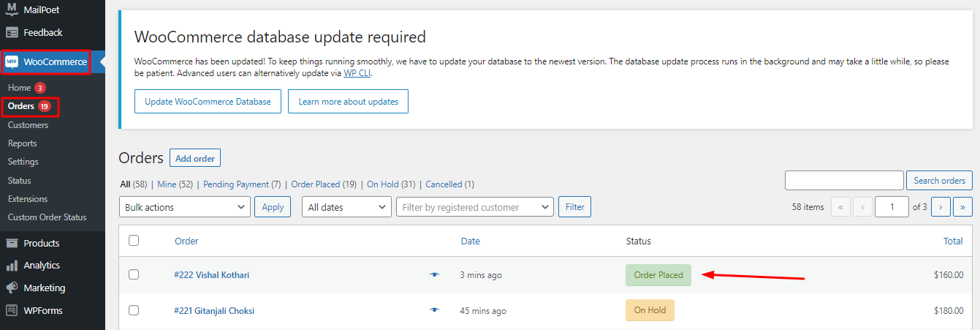Sort by the Date column header
The width and height of the screenshot is (980, 330).
tap(471, 241)
